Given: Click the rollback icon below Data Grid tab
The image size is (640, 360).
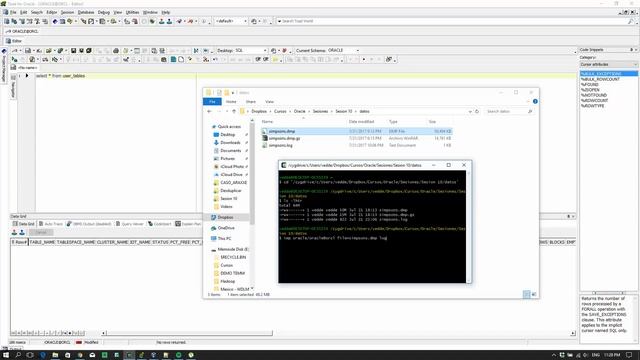Looking at the screenshot, I should 22,232.
